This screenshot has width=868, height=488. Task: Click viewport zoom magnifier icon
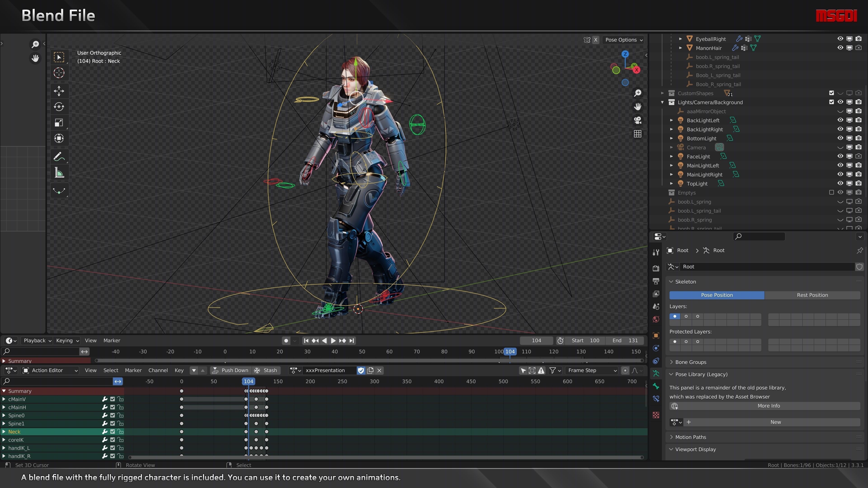pyautogui.click(x=637, y=93)
